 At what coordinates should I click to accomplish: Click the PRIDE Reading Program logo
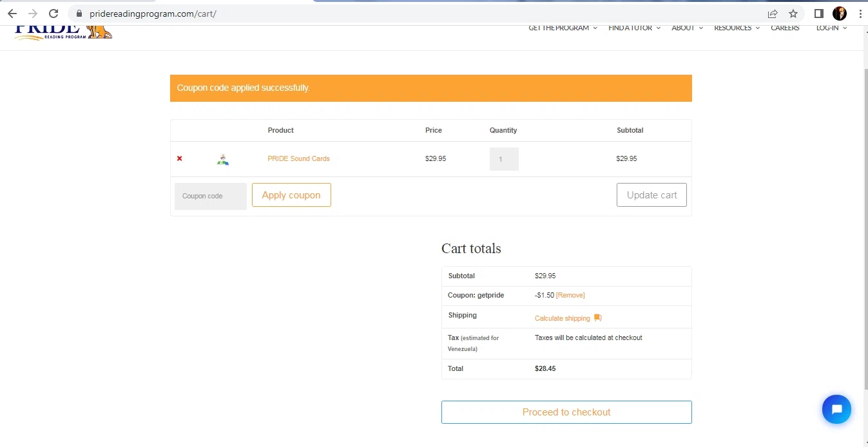pos(63,32)
